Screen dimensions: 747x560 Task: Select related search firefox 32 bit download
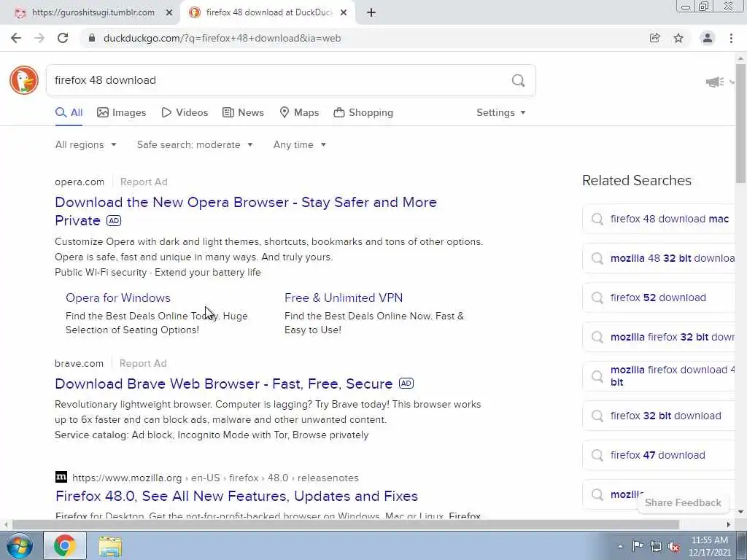[x=659, y=416]
